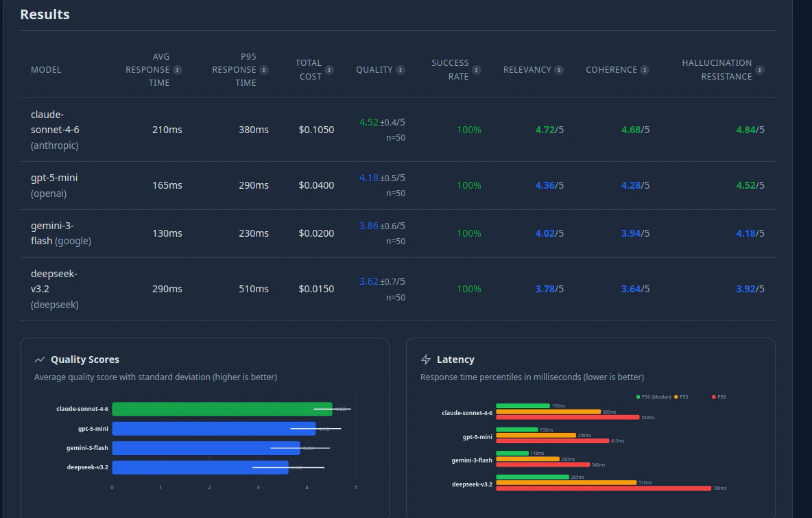Click the gpt-5-mini blue quality bar
Screen dimensions: 812x518
point(213,428)
